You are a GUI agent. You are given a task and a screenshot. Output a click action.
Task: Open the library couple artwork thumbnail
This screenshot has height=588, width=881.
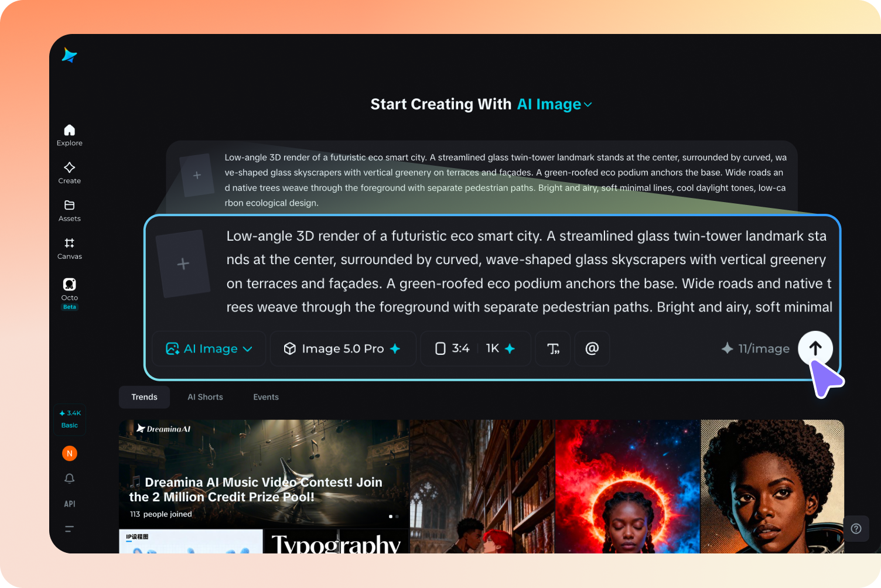click(482, 487)
